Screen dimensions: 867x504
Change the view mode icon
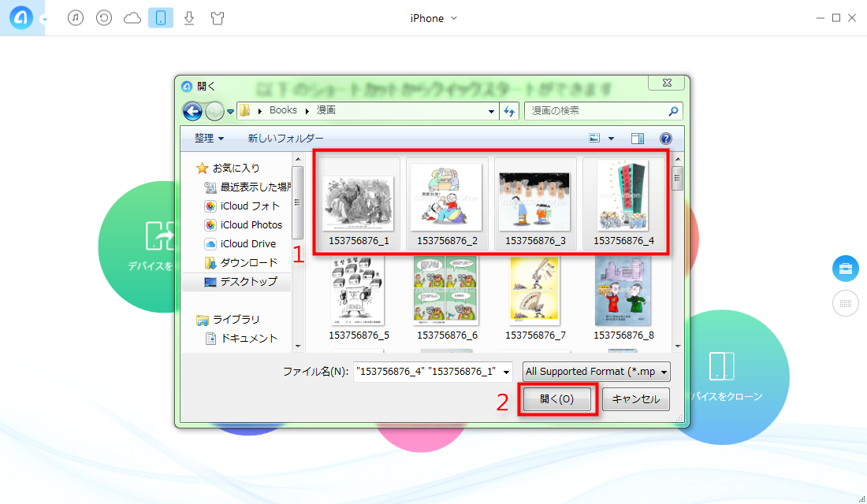coord(594,138)
